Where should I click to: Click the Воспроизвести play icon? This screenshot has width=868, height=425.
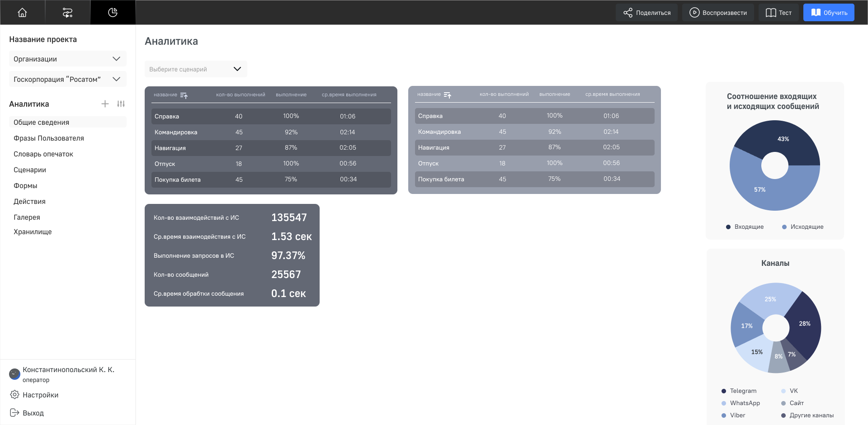(x=694, y=12)
